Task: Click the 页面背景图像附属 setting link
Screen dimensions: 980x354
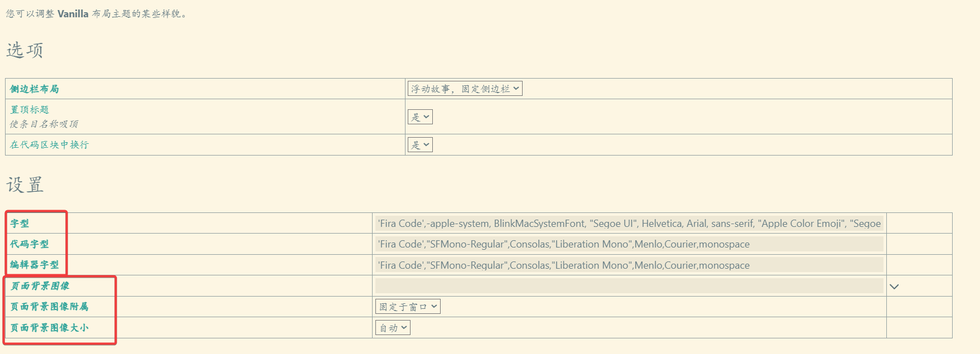Action: (x=49, y=307)
